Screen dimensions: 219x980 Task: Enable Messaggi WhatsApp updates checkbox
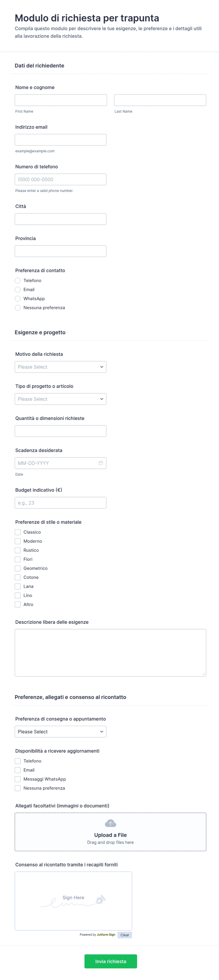17,779
